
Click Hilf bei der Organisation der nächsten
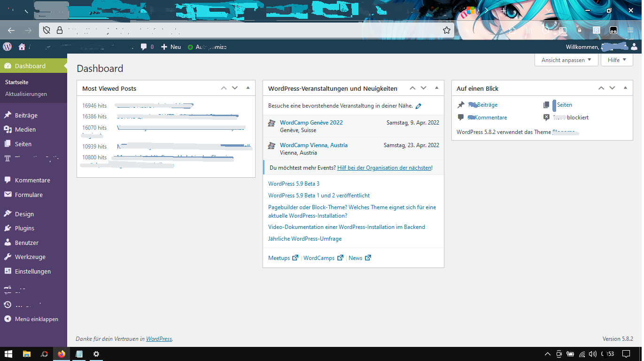384,168
